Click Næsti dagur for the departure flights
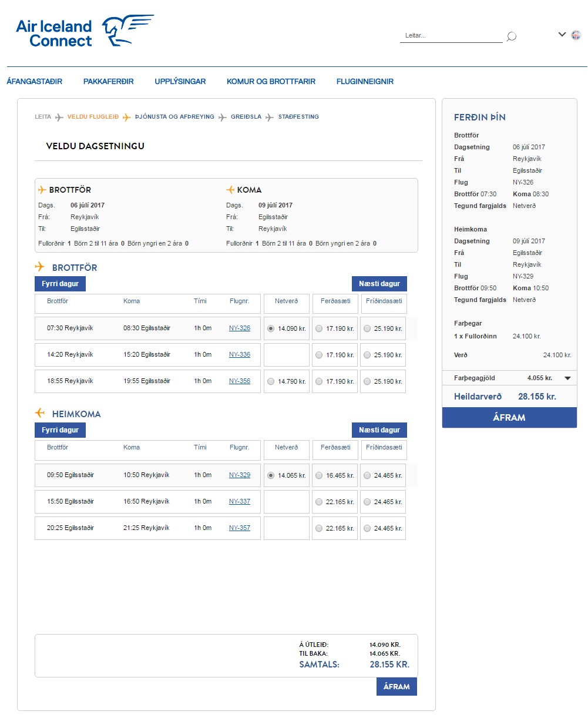 coord(379,284)
